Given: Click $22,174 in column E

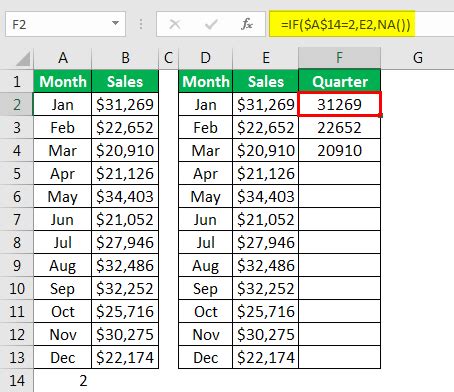Looking at the screenshot, I should click(x=266, y=357).
